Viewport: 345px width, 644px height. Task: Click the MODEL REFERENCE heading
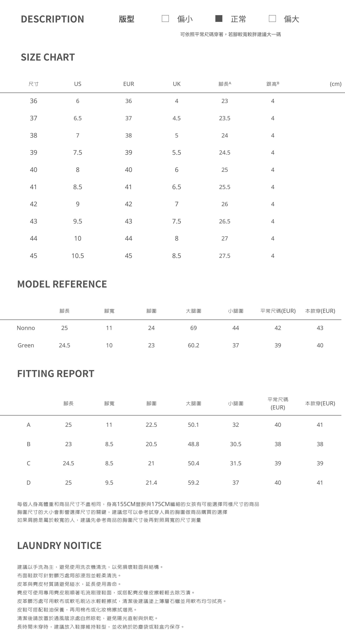62,284
